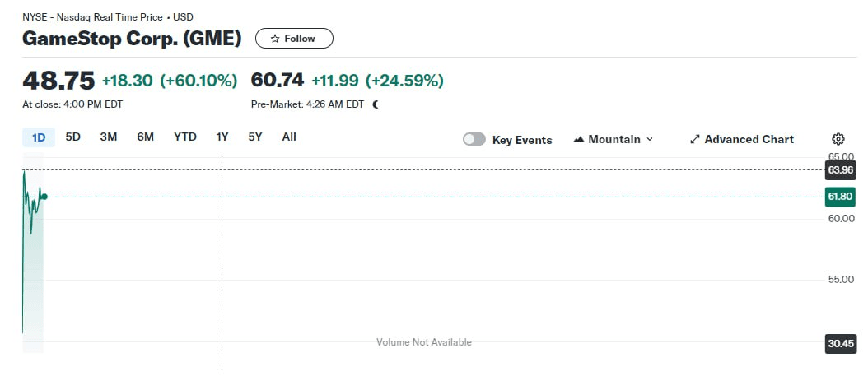This screenshot has width=868, height=376.
Task: Toggle the Key Events switch
Action: (474, 139)
